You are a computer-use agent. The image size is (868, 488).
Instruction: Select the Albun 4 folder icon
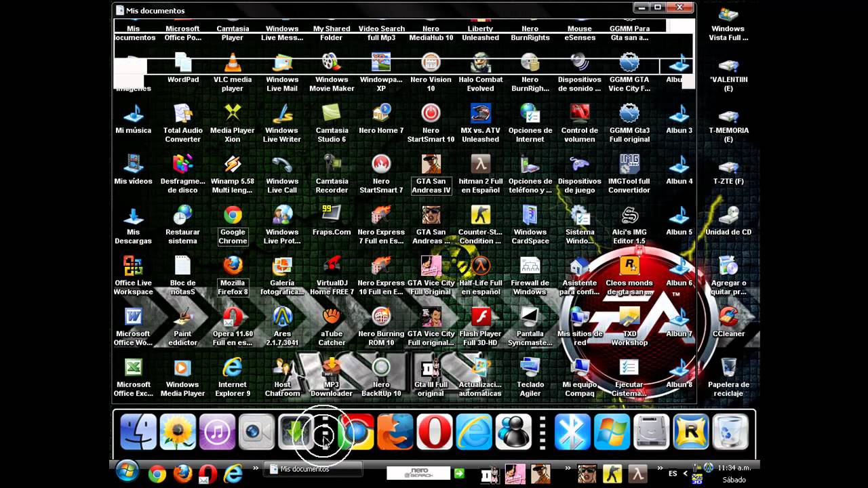pos(679,170)
